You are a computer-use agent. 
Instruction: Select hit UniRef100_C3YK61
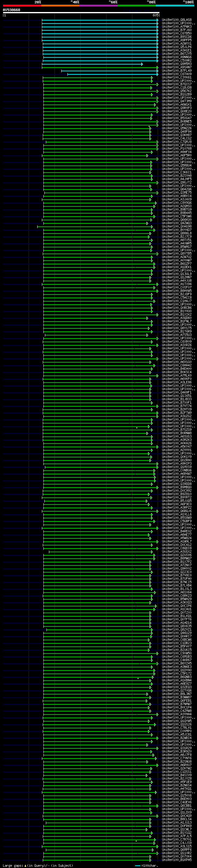(x=177, y=78)
